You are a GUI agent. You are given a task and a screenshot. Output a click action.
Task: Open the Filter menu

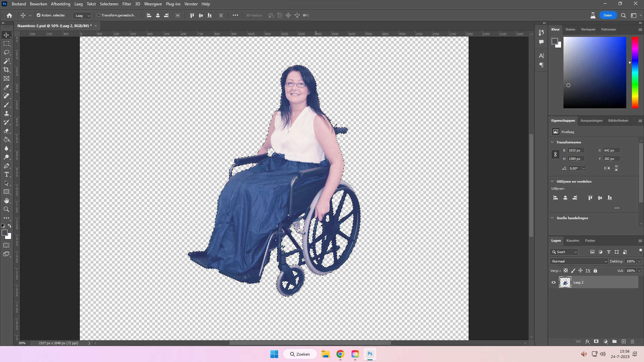(x=126, y=4)
